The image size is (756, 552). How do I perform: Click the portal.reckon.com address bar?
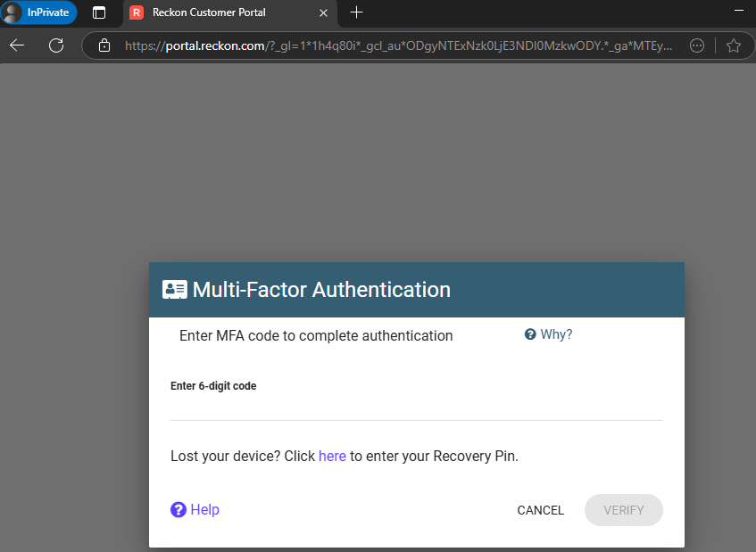click(x=398, y=45)
